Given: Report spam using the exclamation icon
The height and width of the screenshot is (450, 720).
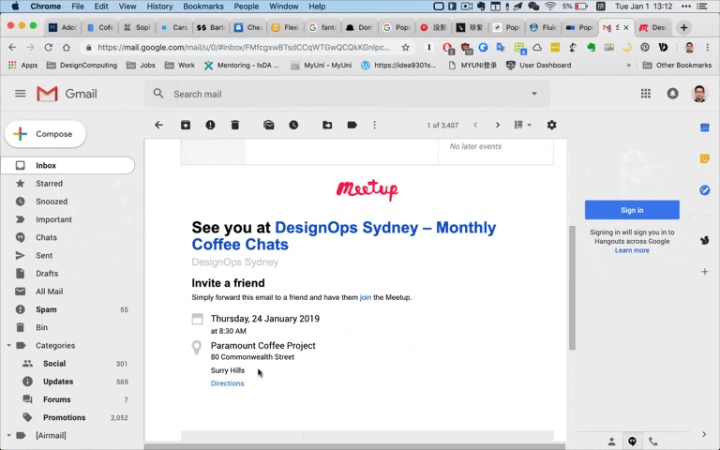Looking at the screenshot, I should [x=210, y=125].
